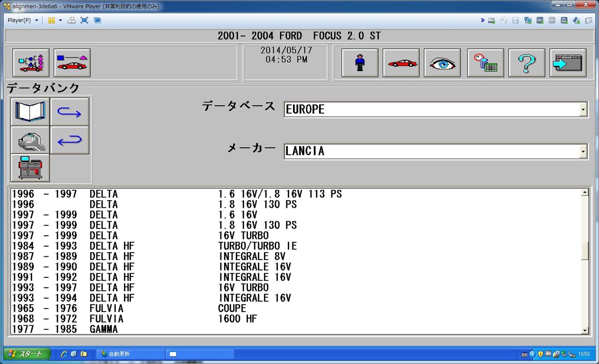Click the red sports car vehicle icon

coord(401,63)
